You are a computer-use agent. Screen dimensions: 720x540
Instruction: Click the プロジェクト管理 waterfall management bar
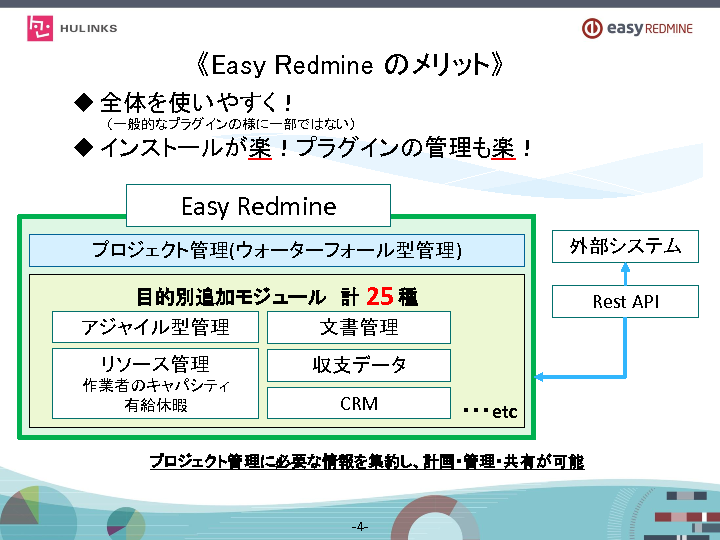coord(277,250)
